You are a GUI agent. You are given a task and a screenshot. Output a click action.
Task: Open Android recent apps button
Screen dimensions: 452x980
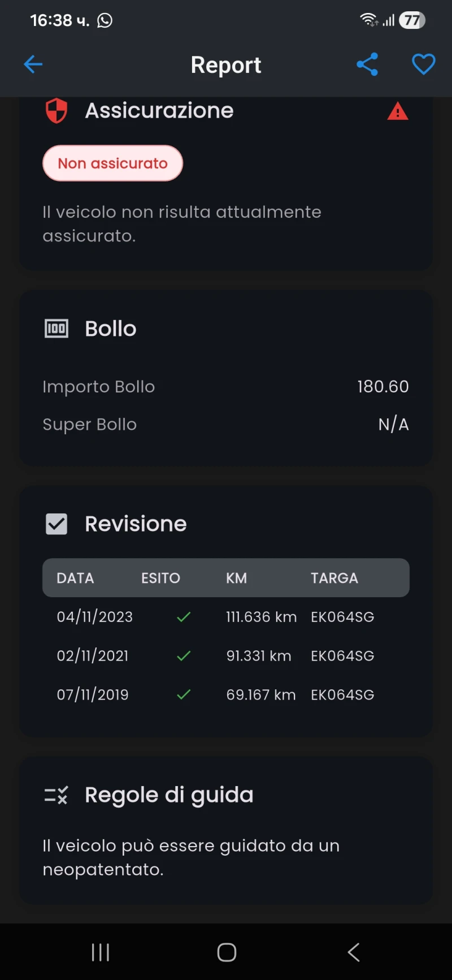(x=101, y=952)
